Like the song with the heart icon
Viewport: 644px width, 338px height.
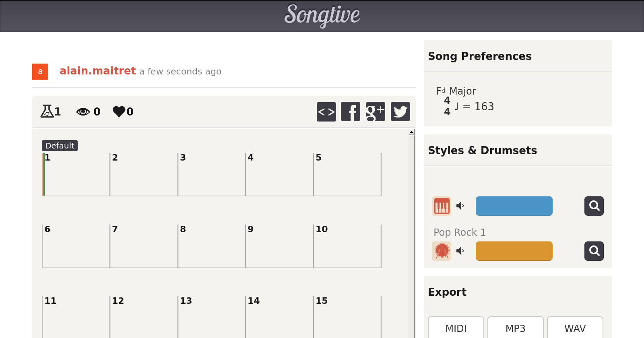pyautogui.click(x=119, y=111)
